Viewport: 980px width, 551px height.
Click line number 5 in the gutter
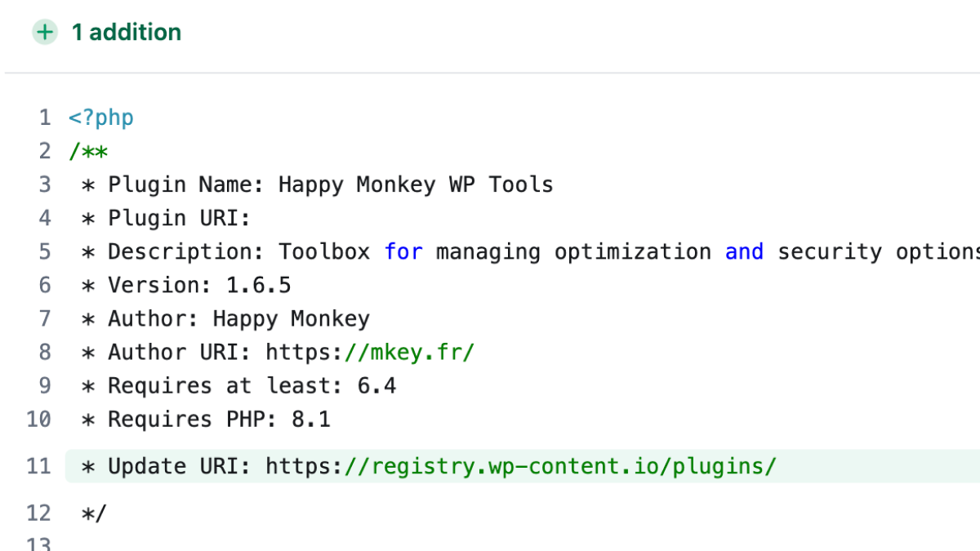(44, 251)
